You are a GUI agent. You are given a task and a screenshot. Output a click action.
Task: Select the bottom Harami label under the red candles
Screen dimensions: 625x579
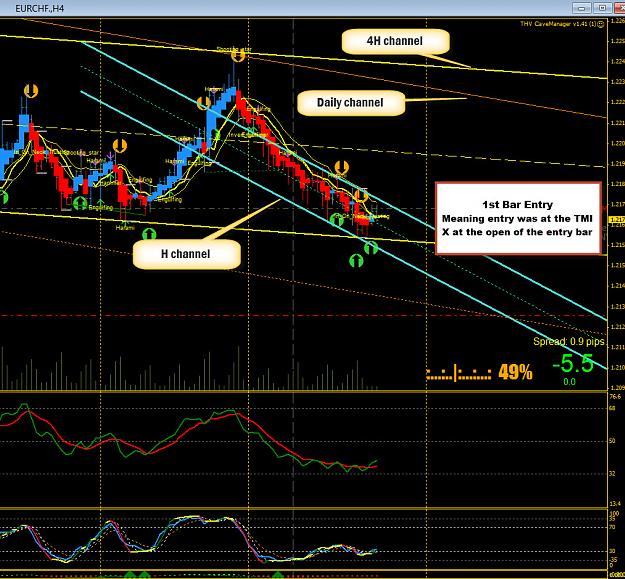(125, 228)
